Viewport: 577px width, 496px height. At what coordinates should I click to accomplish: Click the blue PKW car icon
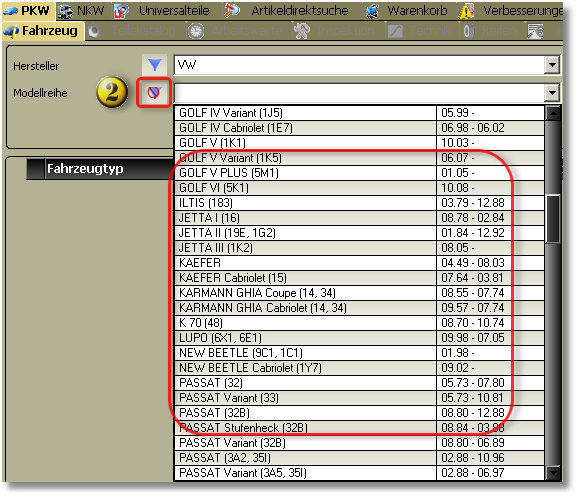(10, 11)
